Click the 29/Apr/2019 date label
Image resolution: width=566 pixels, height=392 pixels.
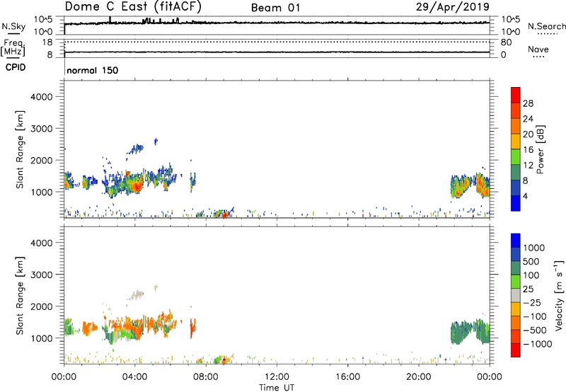(453, 7)
